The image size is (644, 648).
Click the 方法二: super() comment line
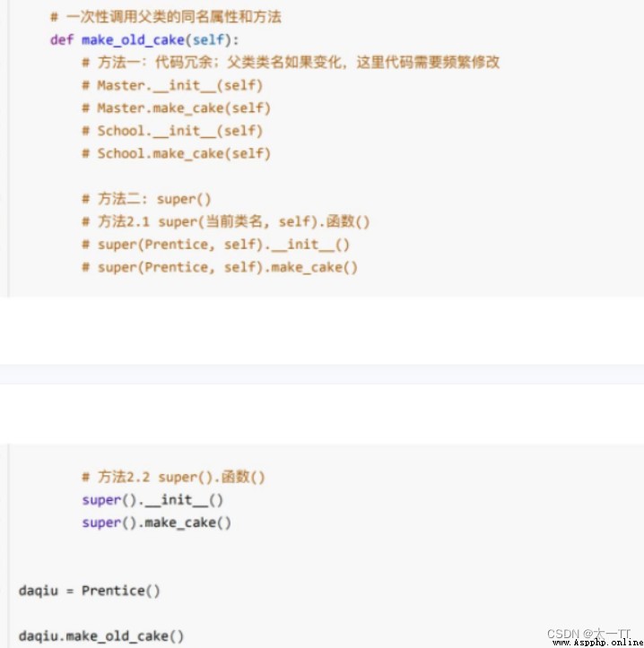coord(146,199)
